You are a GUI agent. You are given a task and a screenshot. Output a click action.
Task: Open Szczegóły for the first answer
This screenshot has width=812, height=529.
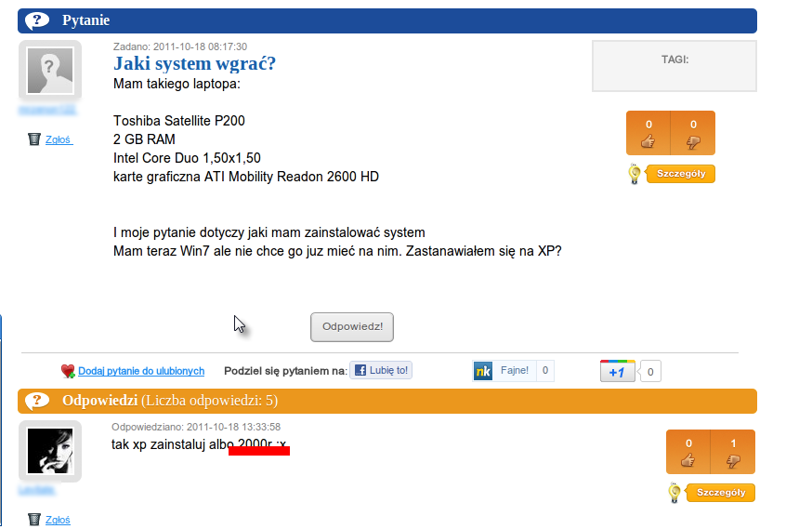click(x=720, y=492)
